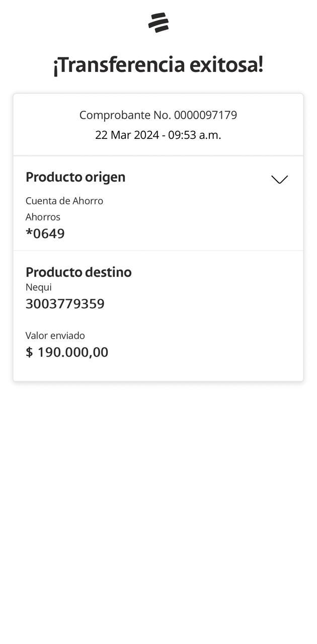The width and height of the screenshot is (317, 644).
Task: Click the "Producto origen" section title
Action: click(75, 177)
